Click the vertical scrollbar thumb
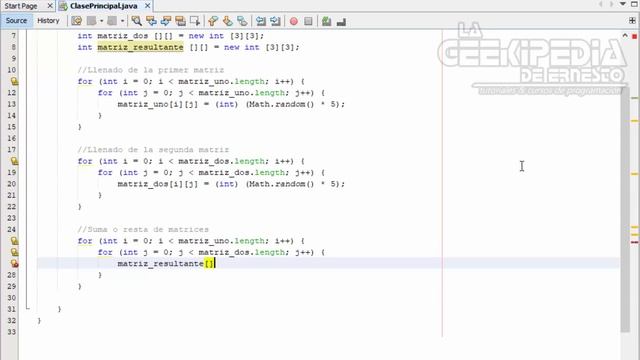 coord(625,210)
